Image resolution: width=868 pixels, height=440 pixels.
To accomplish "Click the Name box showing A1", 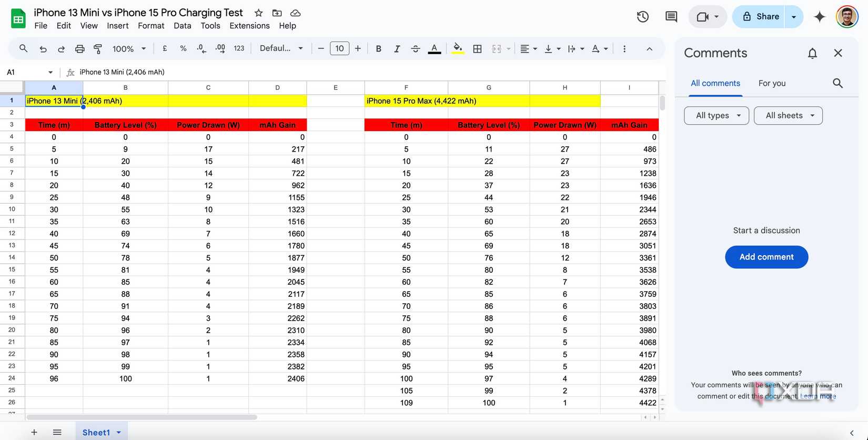I will tap(30, 72).
